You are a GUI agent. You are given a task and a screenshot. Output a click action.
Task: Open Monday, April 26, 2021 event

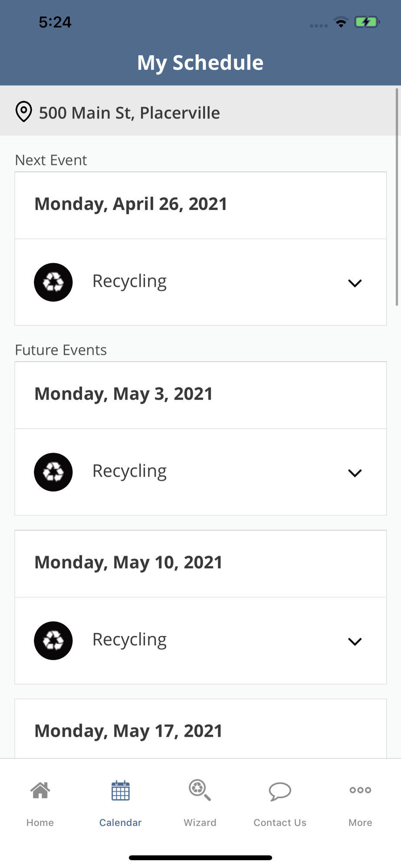coord(131,204)
